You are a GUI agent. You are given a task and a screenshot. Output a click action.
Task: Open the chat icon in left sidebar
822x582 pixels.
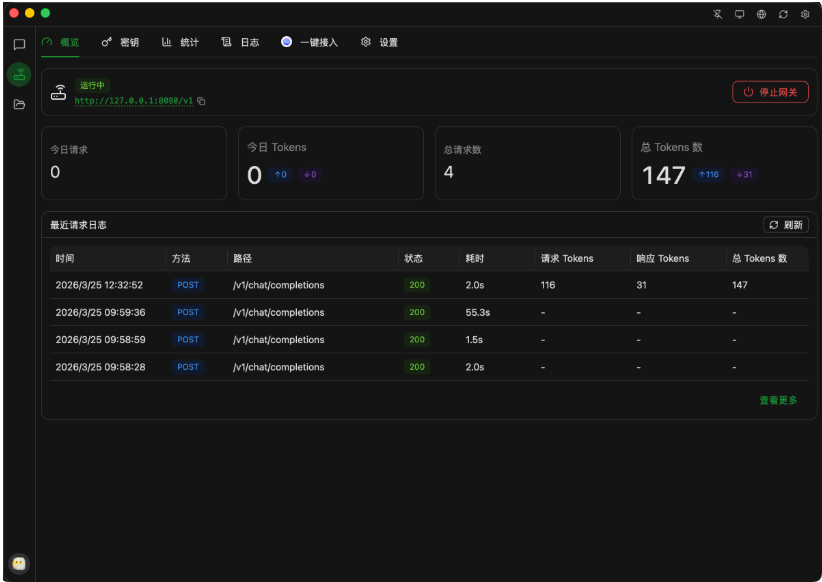coord(19,44)
